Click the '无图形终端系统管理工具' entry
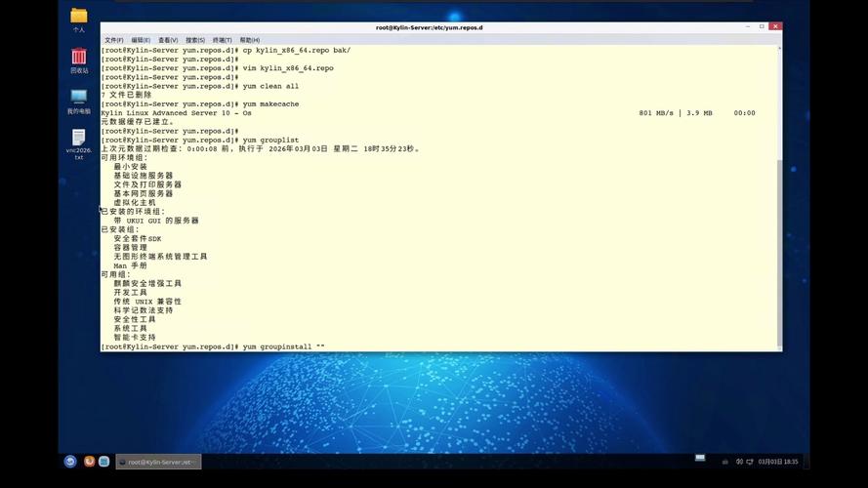This screenshot has height=488, width=868. 160,257
